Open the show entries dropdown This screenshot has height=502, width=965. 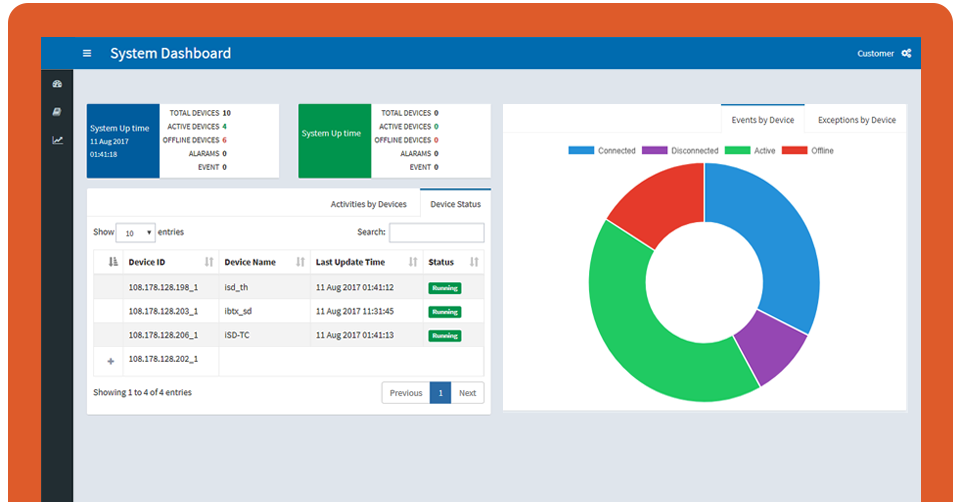tap(136, 233)
